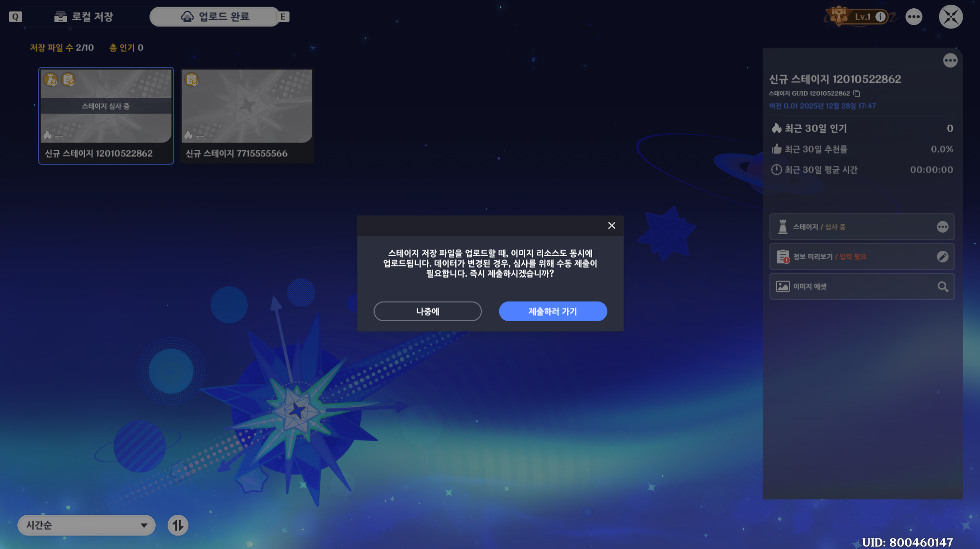Open the top-right three-dot menu
Screen dimensions: 980x549
[x=914, y=17]
